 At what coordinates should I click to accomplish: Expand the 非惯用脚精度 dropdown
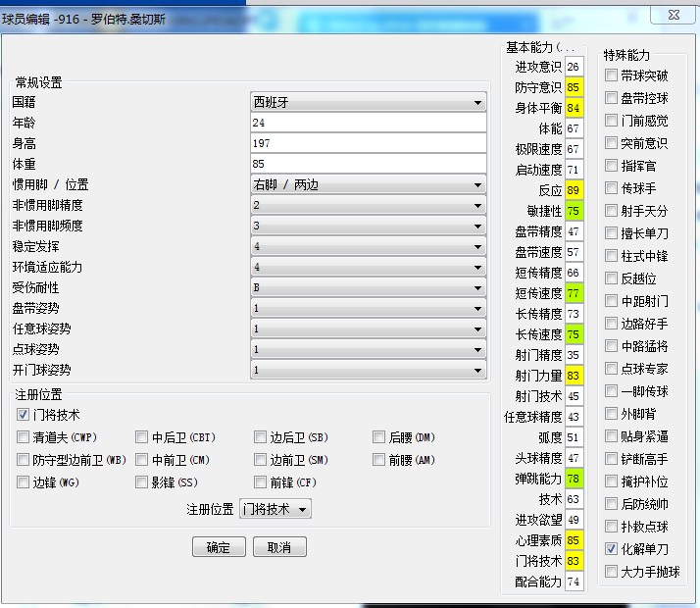coord(369,205)
